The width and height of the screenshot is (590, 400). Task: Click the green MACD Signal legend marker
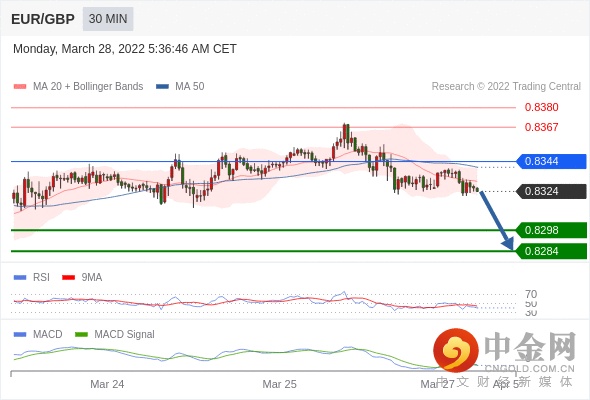tap(81, 335)
